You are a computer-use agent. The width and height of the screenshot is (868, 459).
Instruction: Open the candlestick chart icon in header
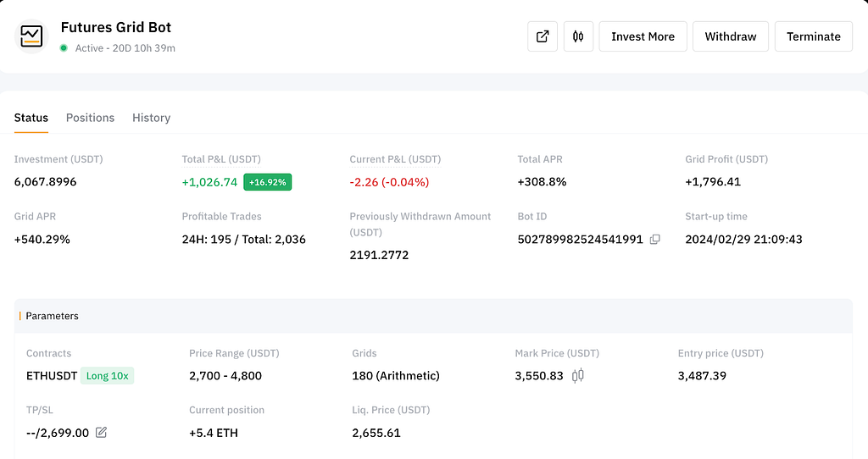[x=578, y=36]
